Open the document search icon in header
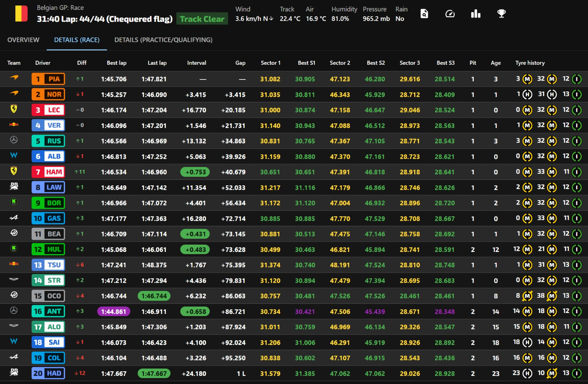The width and height of the screenshot is (588, 384). 424,14
